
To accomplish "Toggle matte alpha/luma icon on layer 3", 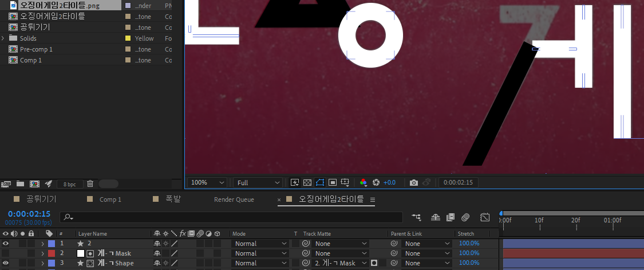I will pyautogui.click(x=374, y=263).
